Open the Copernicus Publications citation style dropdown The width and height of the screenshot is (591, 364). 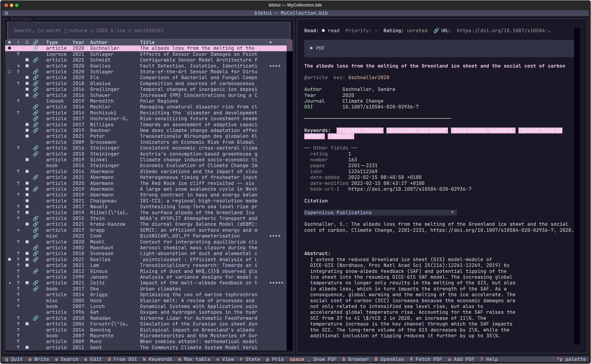click(380, 213)
